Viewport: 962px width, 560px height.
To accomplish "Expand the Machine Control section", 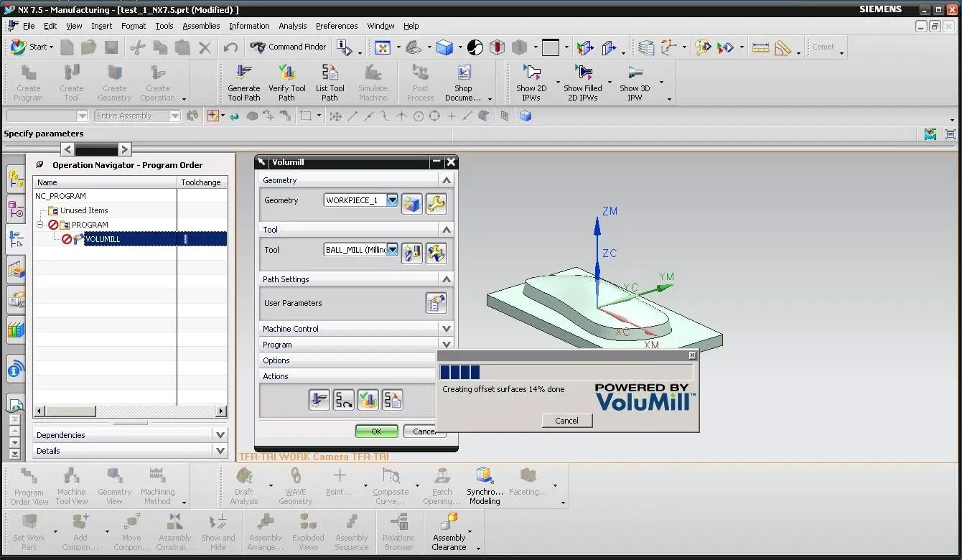I will tap(447, 329).
